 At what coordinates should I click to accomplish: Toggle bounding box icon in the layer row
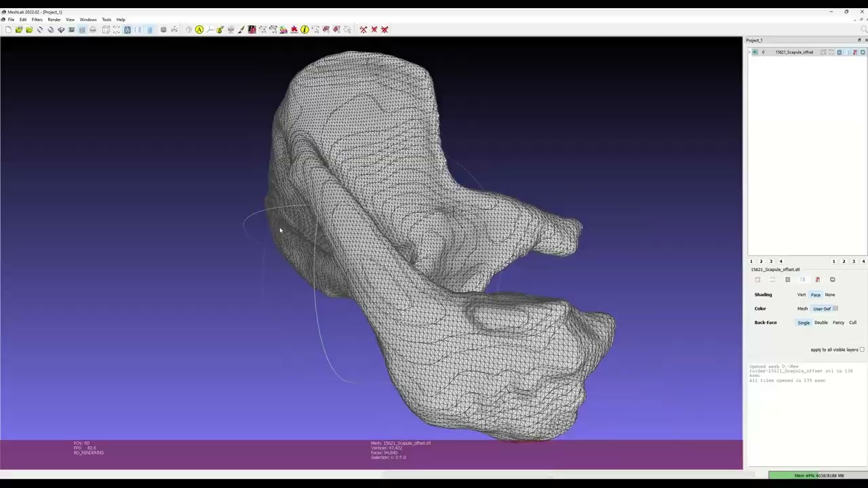(x=823, y=52)
